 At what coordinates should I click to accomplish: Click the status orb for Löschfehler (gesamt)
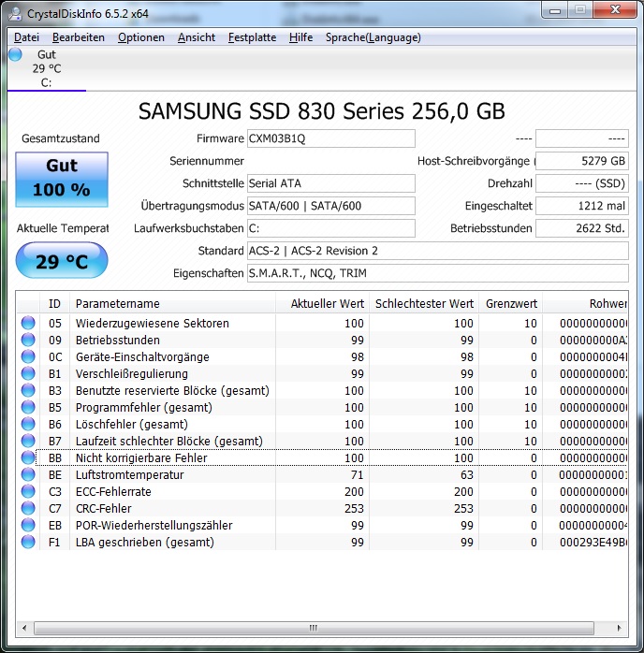tap(28, 424)
